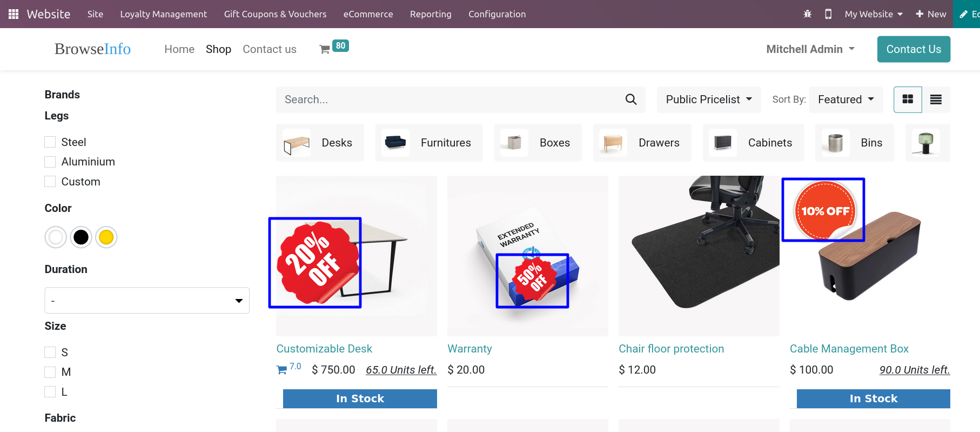This screenshot has height=432, width=980.
Task: Open the Public Pricelist dropdown
Action: [x=708, y=99]
